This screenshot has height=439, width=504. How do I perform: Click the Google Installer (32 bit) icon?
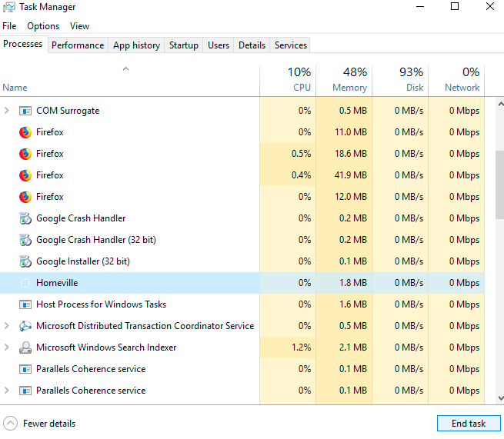click(25, 261)
